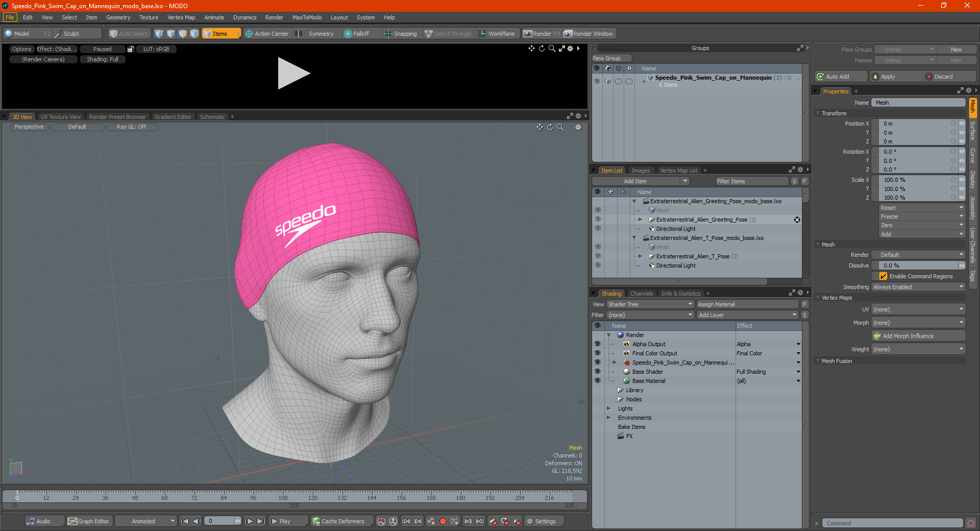This screenshot has width=980, height=531.
Task: Select Vertices selection mode icon
Action: pyautogui.click(x=159, y=34)
